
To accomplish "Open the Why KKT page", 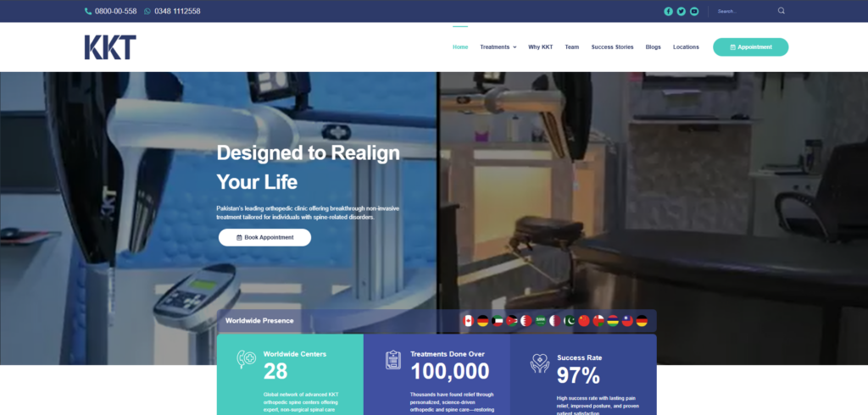I will point(540,47).
